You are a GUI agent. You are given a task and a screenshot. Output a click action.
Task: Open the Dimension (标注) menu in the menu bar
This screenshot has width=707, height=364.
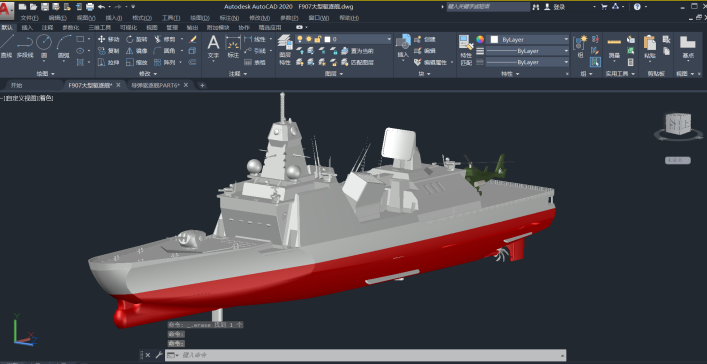(229, 18)
